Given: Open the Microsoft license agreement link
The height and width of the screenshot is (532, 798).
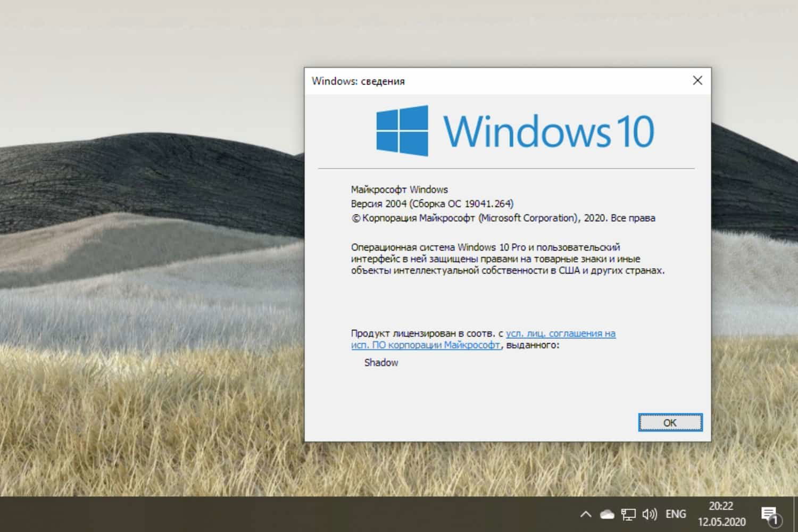Looking at the screenshot, I should pos(561,333).
